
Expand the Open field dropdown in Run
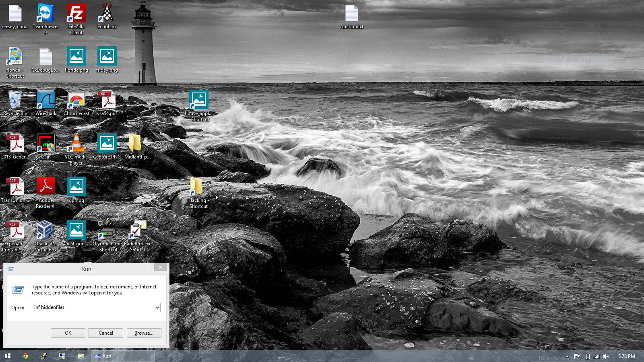(157, 308)
